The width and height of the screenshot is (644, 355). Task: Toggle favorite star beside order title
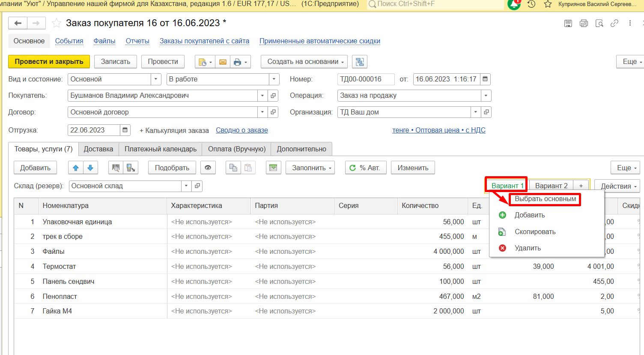click(x=57, y=23)
